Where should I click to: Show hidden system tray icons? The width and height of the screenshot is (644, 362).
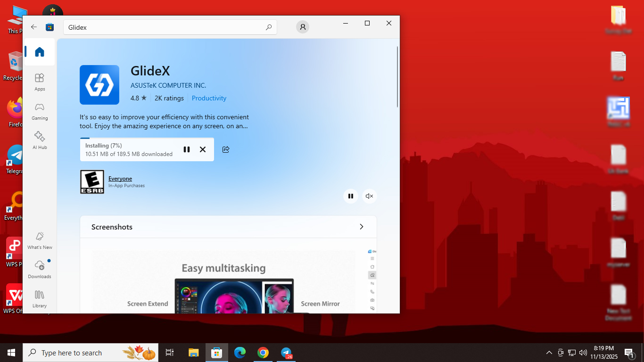pos(549,353)
